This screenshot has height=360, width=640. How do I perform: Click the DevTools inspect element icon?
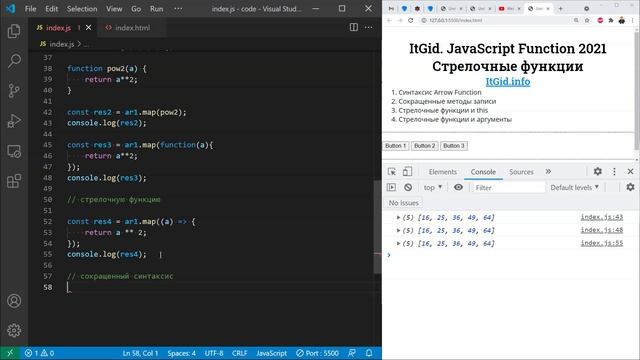(x=391, y=172)
